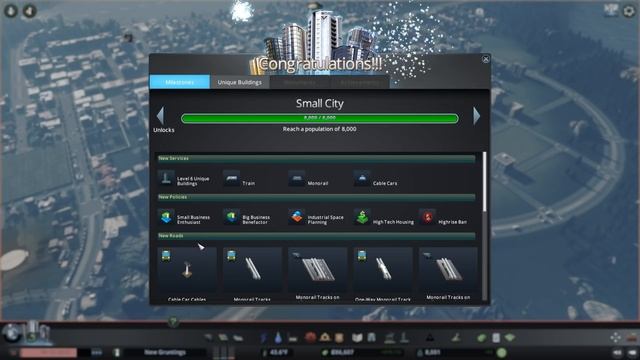Click 'Reach a population of 8,000' text

point(320,129)
